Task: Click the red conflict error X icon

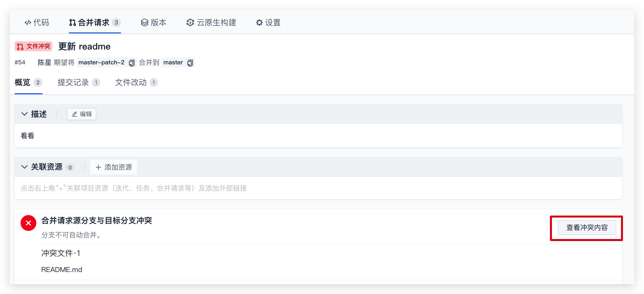Action: tap(28, 223)
